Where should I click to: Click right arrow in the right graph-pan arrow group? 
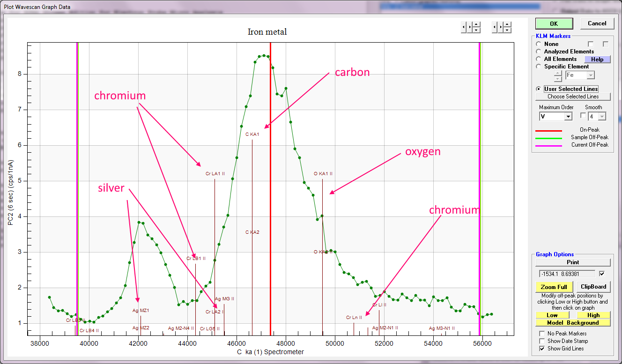(500, 28)
